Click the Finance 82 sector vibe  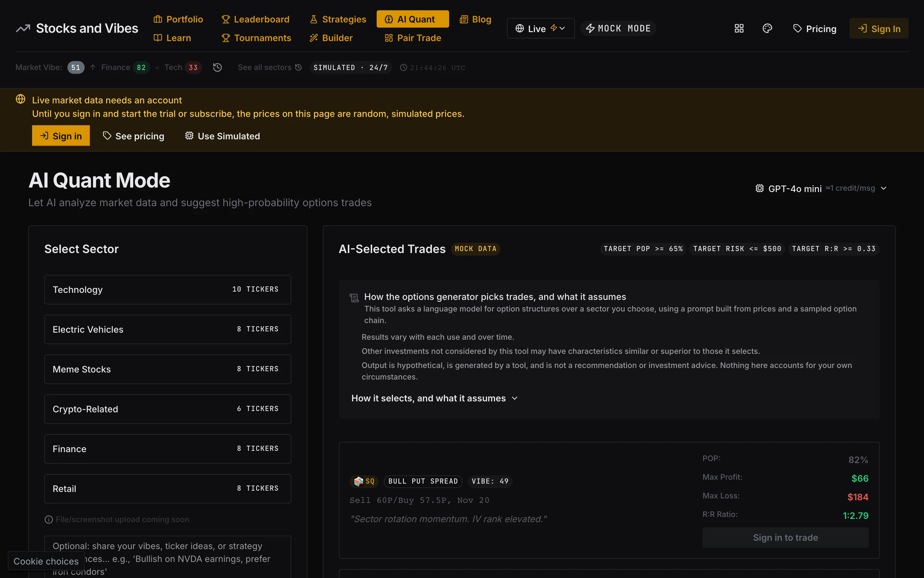(x=125, y=68)
